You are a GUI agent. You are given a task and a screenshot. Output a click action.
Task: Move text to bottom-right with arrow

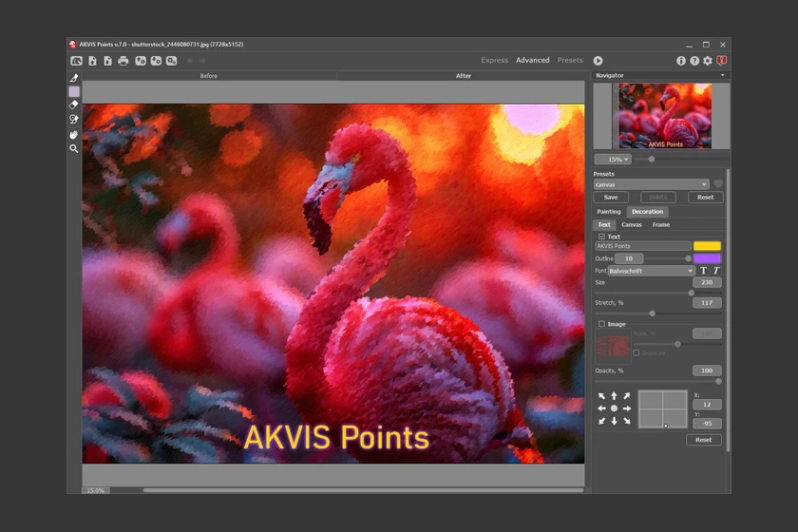point(627,421)
